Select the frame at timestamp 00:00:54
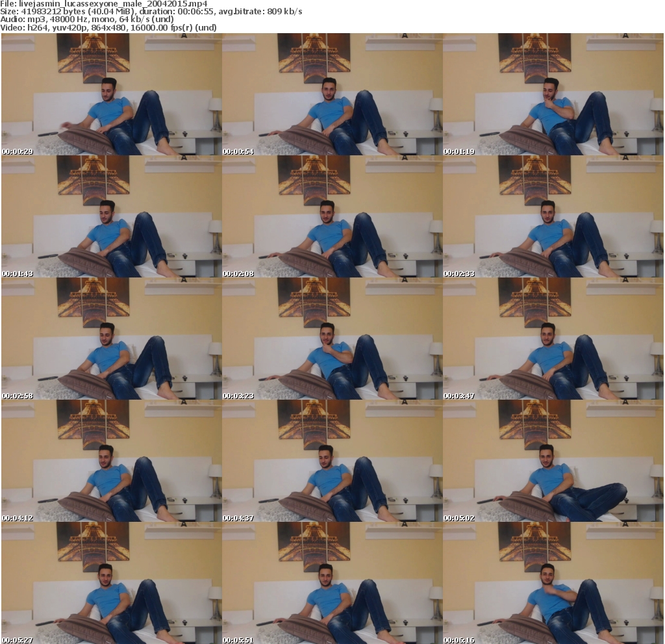The height and width of the screenshot is (644, 665). [332, 94]
